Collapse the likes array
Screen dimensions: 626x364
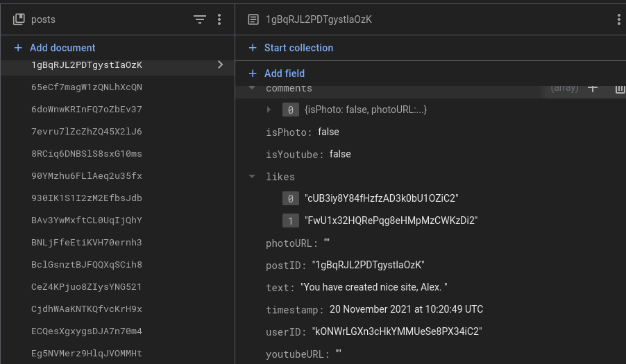click(x=252, y=176)
